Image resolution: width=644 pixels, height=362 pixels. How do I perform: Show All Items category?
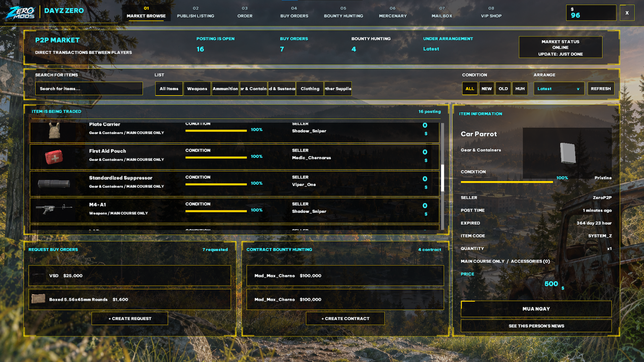[x=169, y=88]
